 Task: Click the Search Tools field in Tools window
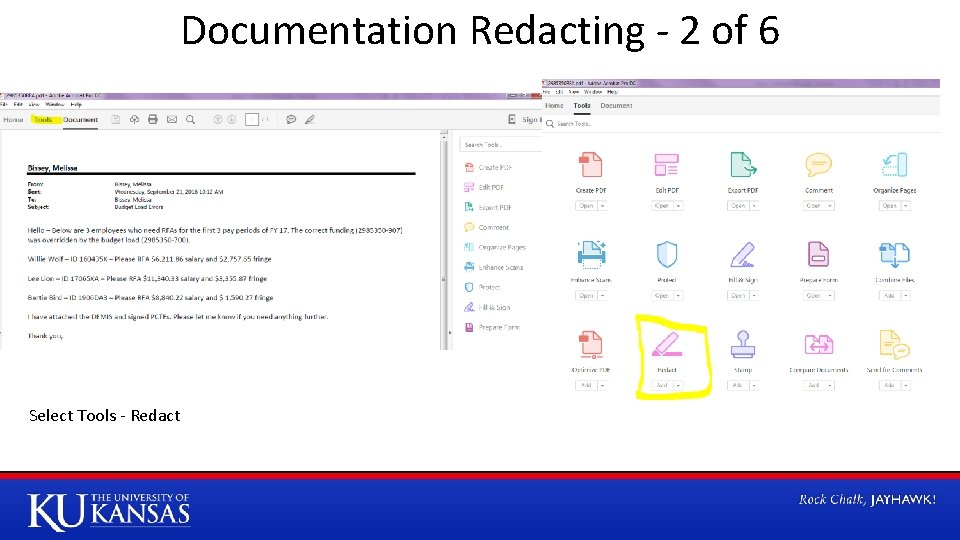741,124
